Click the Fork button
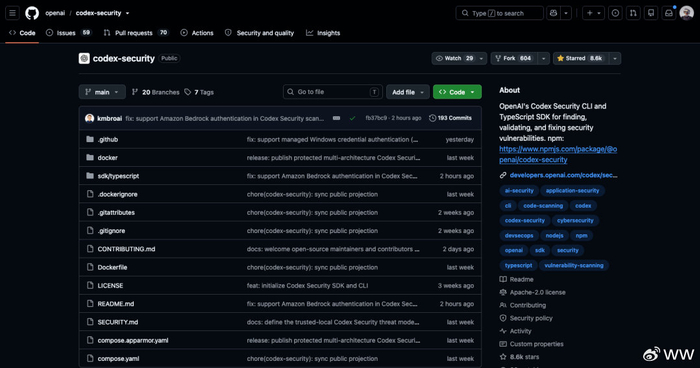 coord(514,58)
